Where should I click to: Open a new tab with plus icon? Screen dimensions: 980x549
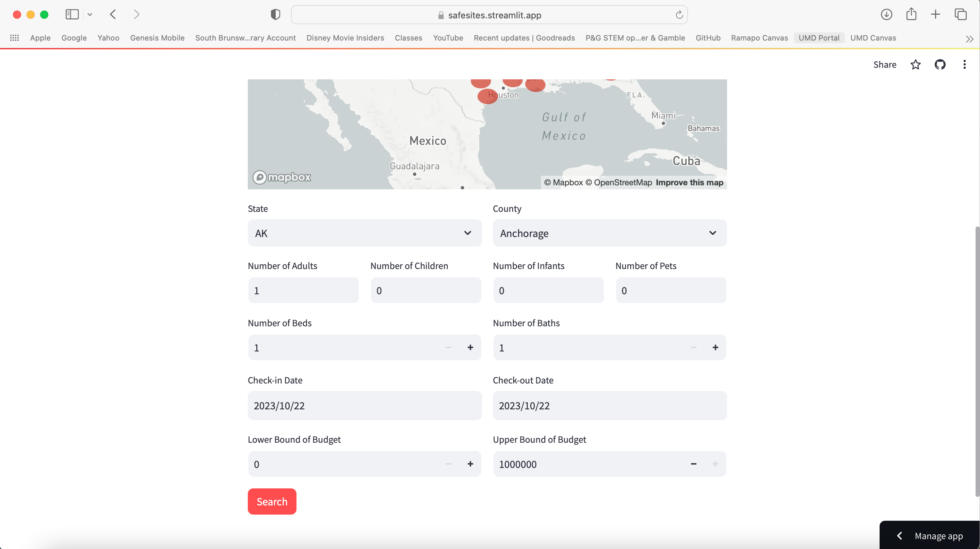click(935, 14)
